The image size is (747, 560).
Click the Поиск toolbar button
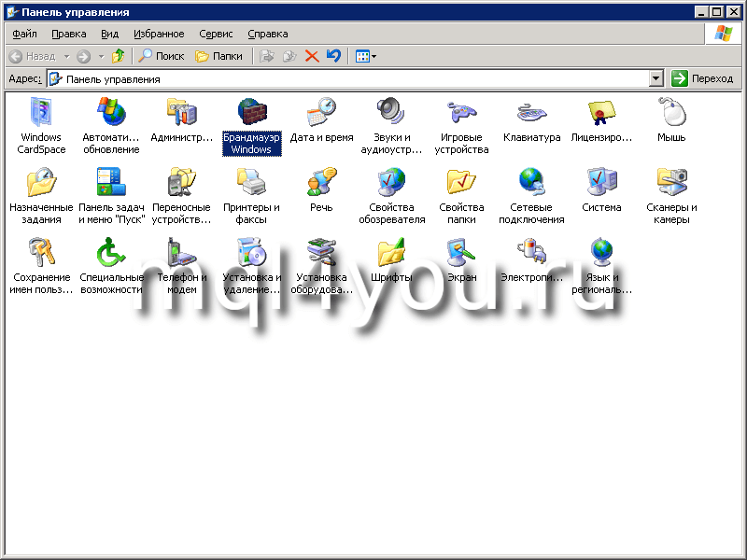click(161, 56)
